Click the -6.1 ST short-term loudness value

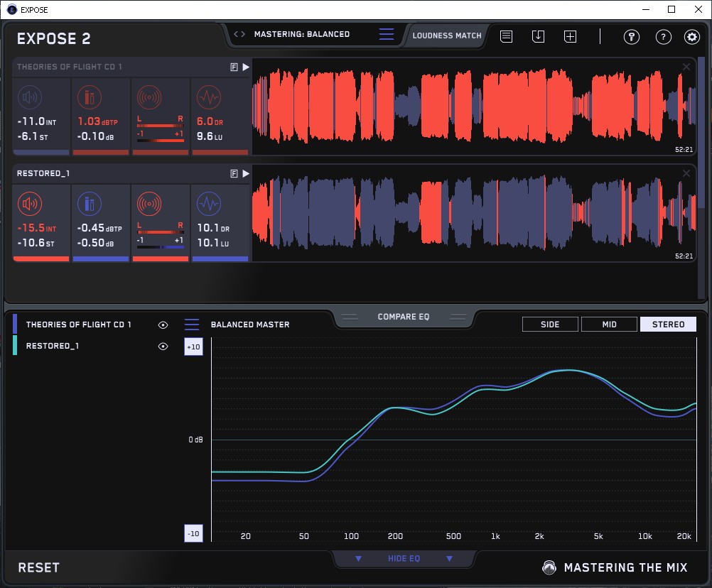(33, 136)
